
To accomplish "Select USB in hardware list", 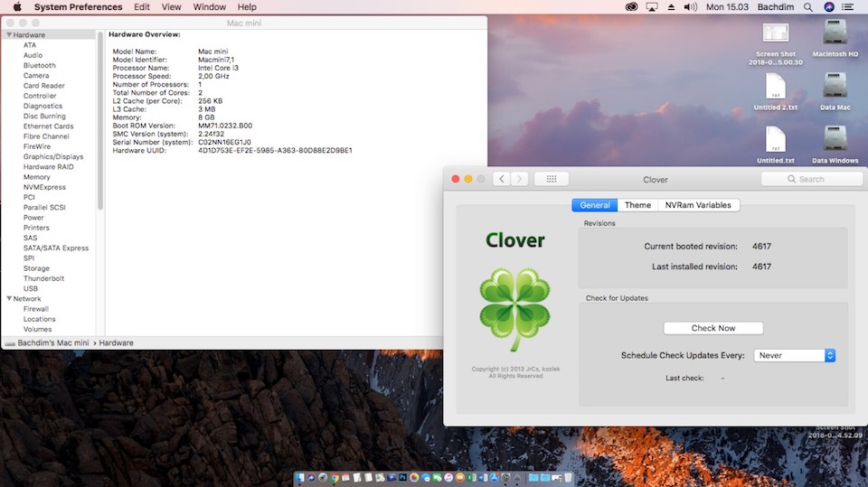I will point(31,289).
